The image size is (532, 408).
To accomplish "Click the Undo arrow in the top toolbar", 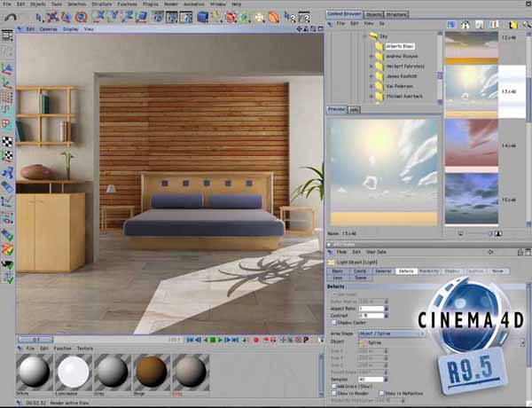I will [11, 18].
